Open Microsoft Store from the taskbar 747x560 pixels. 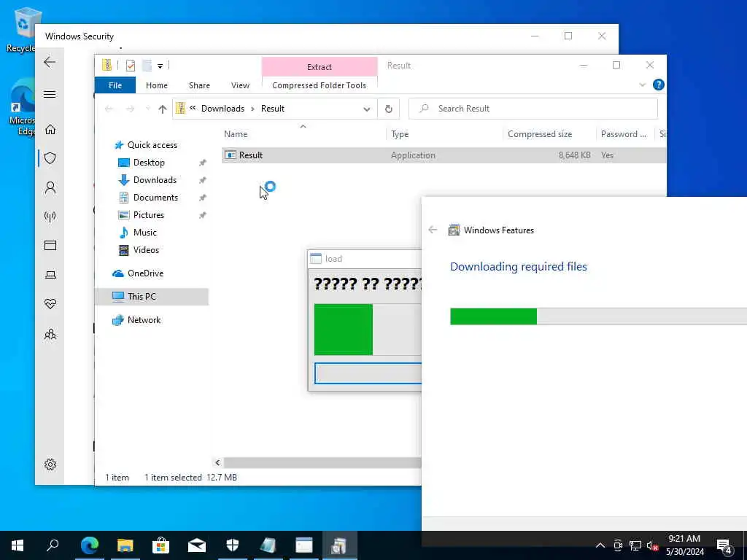160,545
